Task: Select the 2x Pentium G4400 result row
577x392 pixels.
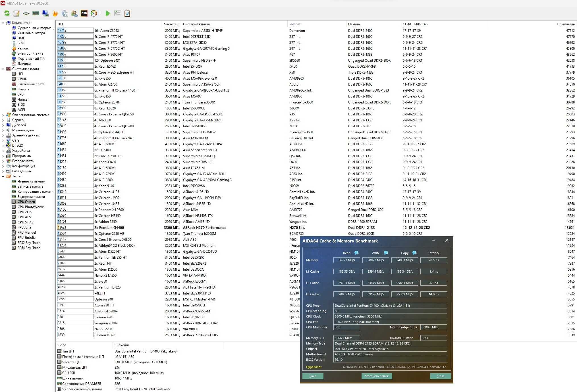Action: tap(316, 228)
